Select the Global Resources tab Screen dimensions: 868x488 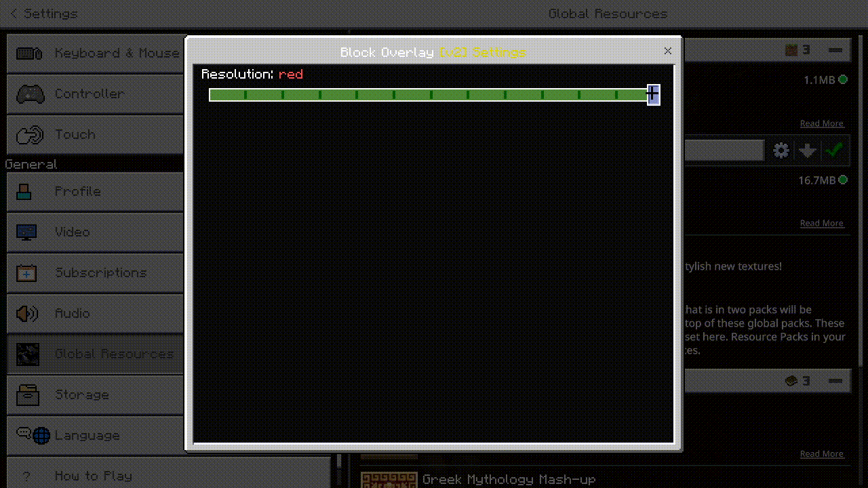pyautogui.click(x=95, y=354)
